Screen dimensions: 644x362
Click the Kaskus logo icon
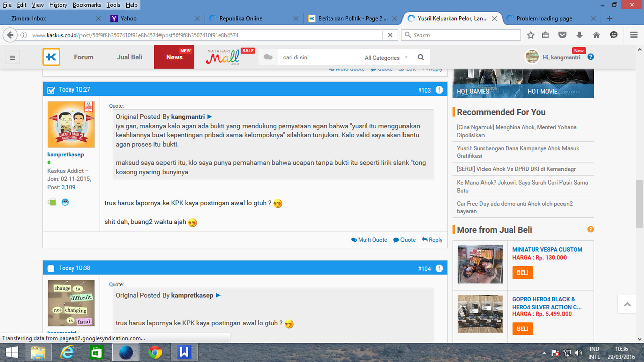pos(51,57)
